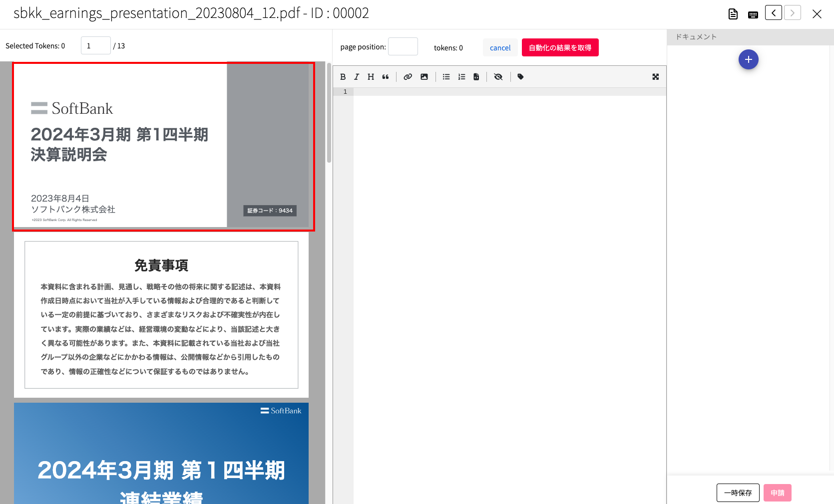Image resolution: width=834 pixels, height=504 pixels.
Task: Select the blue 連結業績 slide page
Action: pos(161,453)
